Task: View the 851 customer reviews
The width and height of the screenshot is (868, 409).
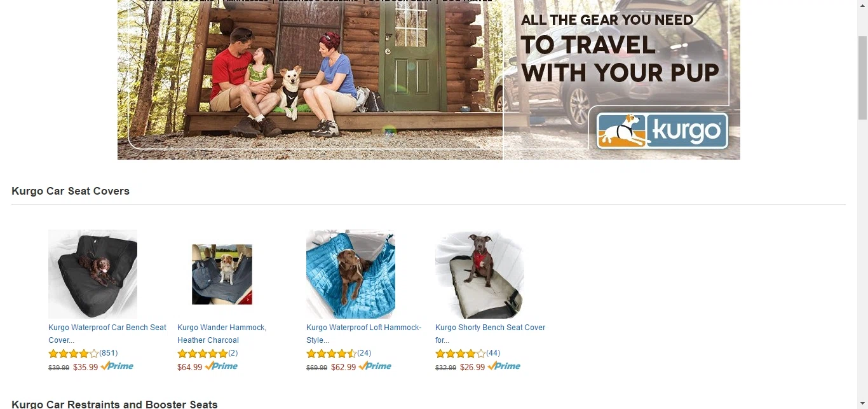Action: [x=109, y=353]
